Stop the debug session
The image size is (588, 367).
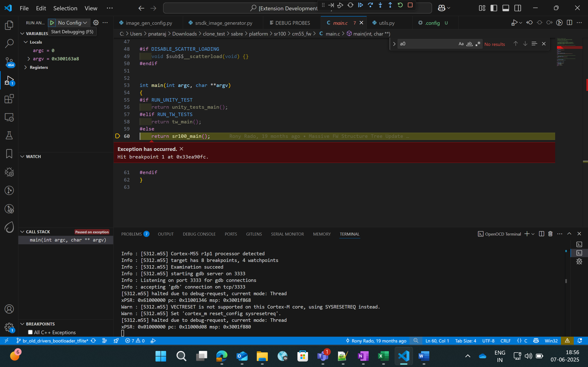(410, 5)
